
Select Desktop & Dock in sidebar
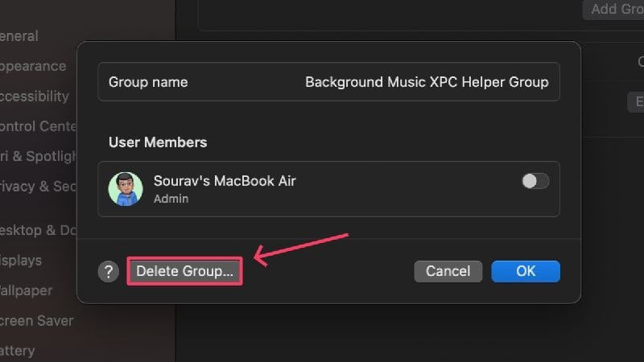(38, 230)
